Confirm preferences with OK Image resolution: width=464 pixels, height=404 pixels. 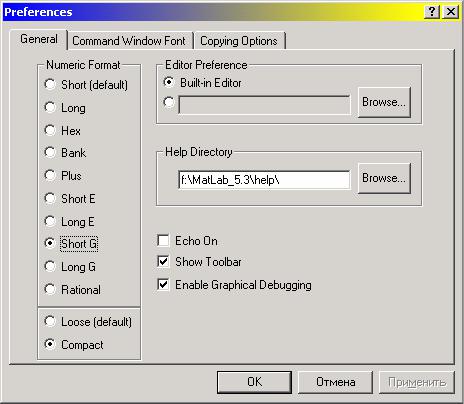(254, 382)
